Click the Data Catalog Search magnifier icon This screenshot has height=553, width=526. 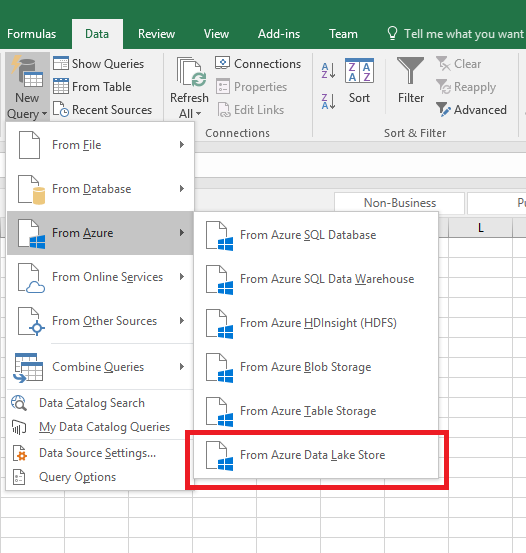pos(19,403)
